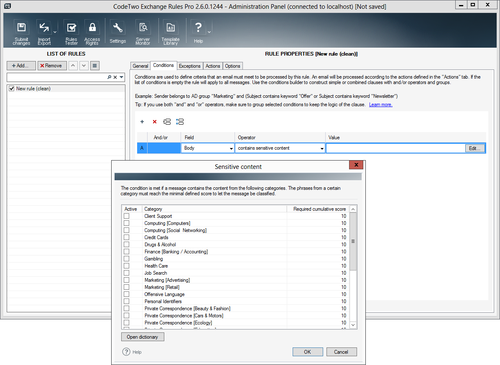Open the Options tab
500x365 pixels.
[x=232, y=66]
